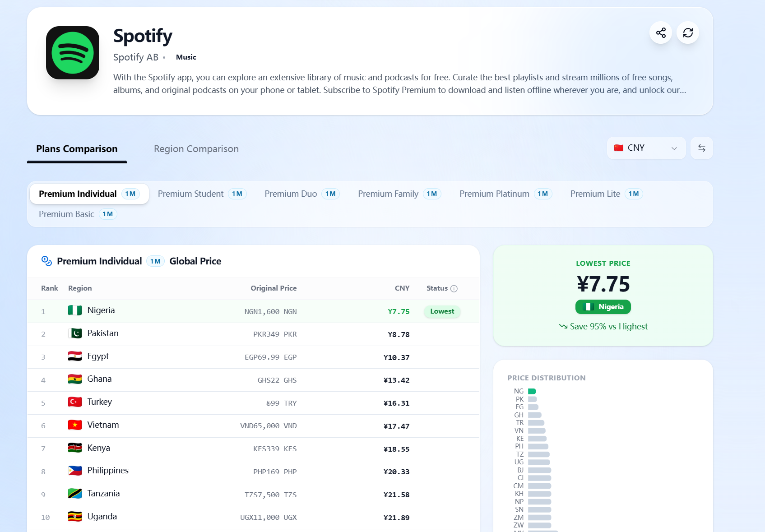Click the Vietnam flag icon
This screenshot has width=765, height=532.
pos(75,425)
